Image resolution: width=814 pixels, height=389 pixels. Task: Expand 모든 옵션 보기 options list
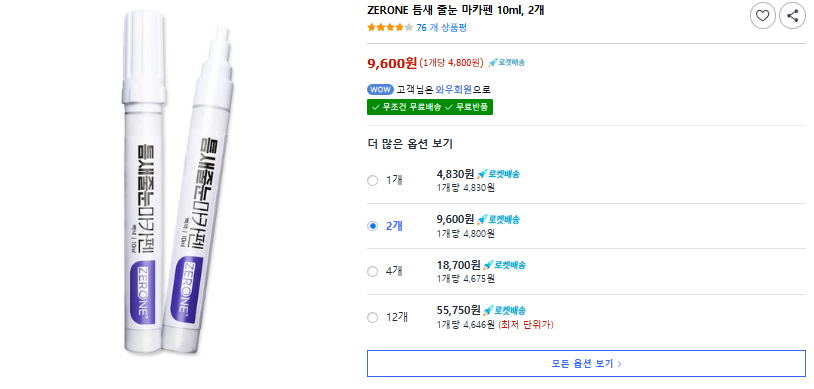(x=586, y=364)
